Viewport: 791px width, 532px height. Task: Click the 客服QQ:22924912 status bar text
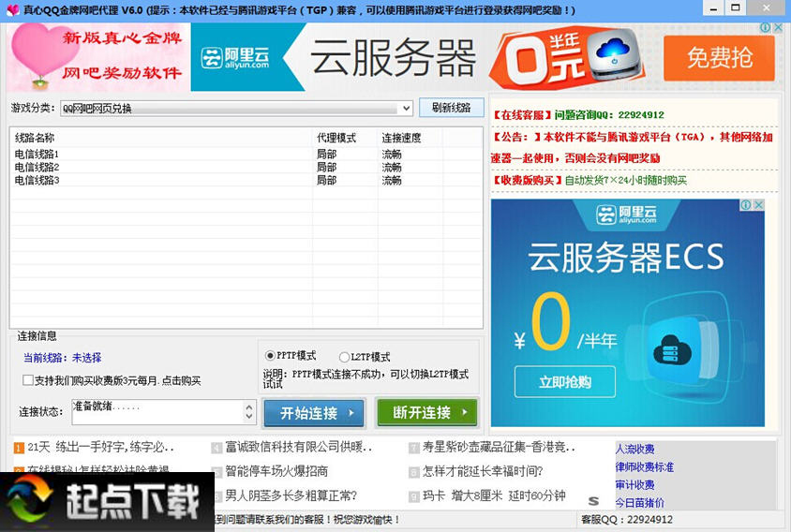point(627,520)
